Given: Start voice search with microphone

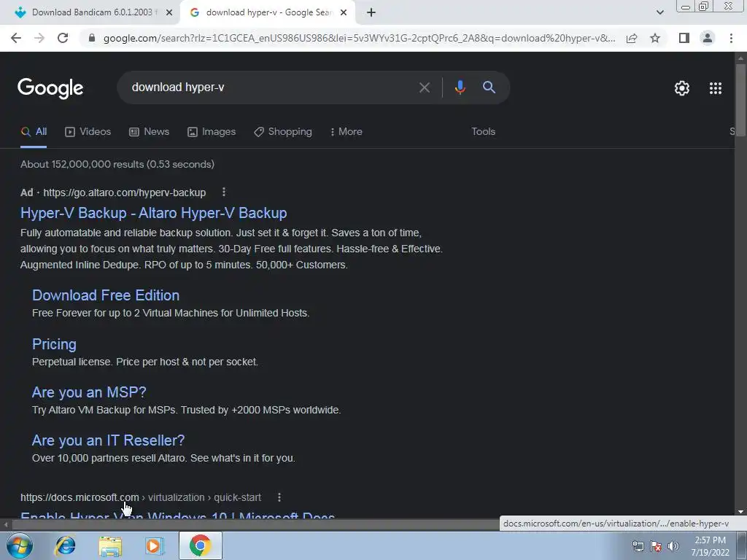Looking at the screenshot, I should pyautogui.click(x=460, y=87).
